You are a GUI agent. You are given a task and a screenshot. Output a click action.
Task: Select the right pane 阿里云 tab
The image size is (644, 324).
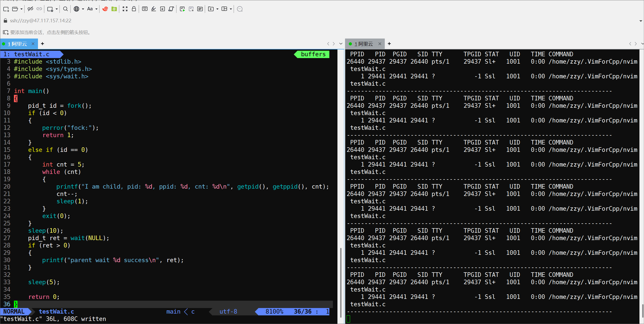(364, 44)
